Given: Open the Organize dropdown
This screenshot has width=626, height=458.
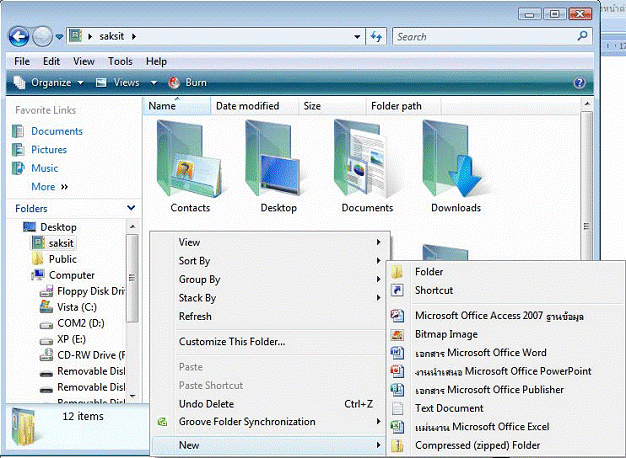Looking at the screenshot, I should (49, 83).
